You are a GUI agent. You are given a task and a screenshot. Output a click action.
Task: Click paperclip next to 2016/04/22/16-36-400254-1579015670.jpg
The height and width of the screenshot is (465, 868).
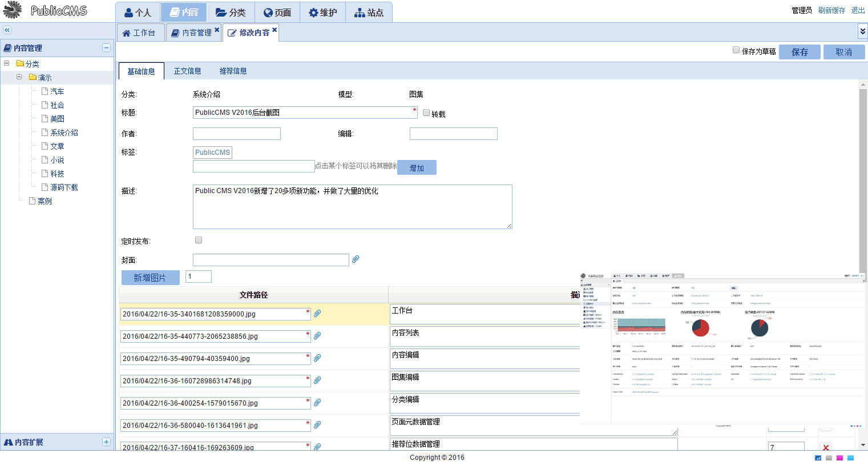(317, 403)
